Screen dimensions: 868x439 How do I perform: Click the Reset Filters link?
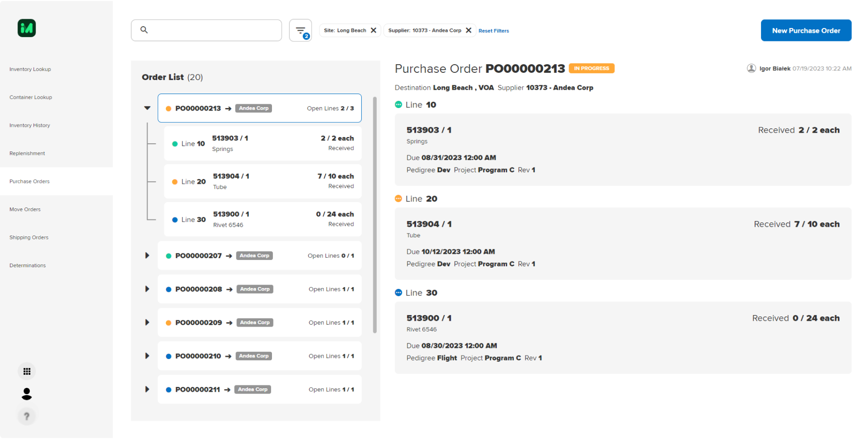(x=493, y=31)
